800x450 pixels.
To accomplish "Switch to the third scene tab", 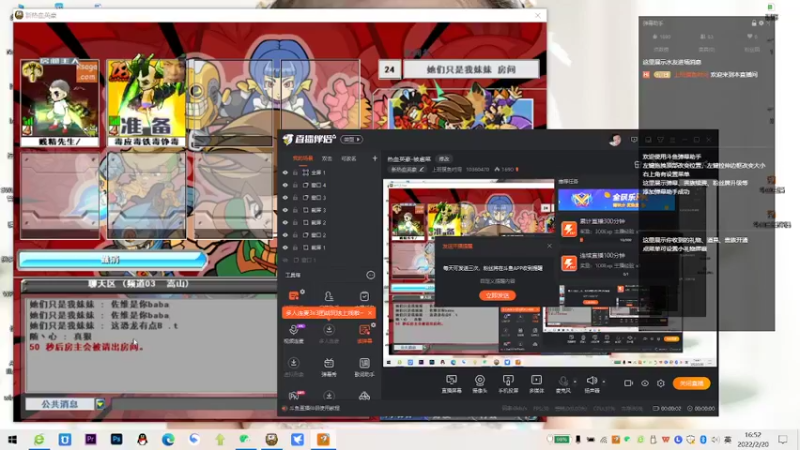I will click(x=348, y=158).
